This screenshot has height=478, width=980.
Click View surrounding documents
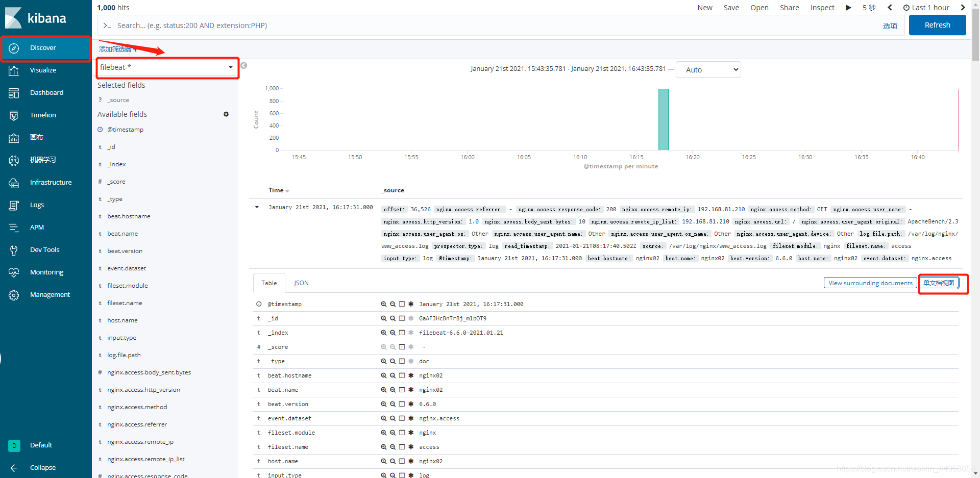[870, 283]
